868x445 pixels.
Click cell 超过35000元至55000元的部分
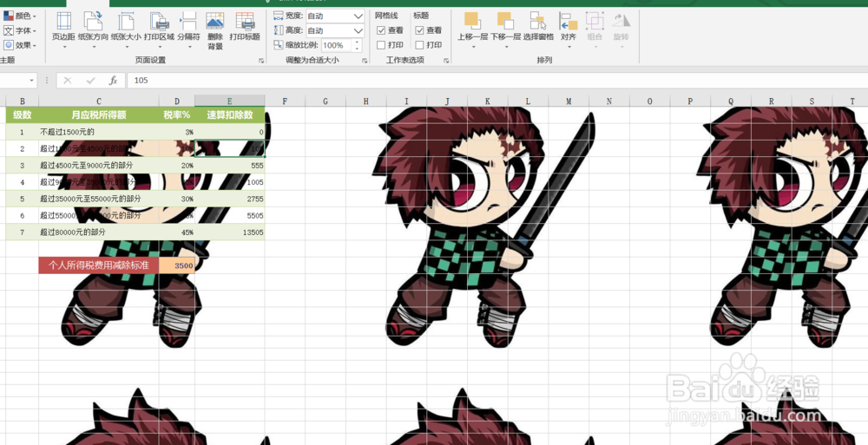(99, 199)
